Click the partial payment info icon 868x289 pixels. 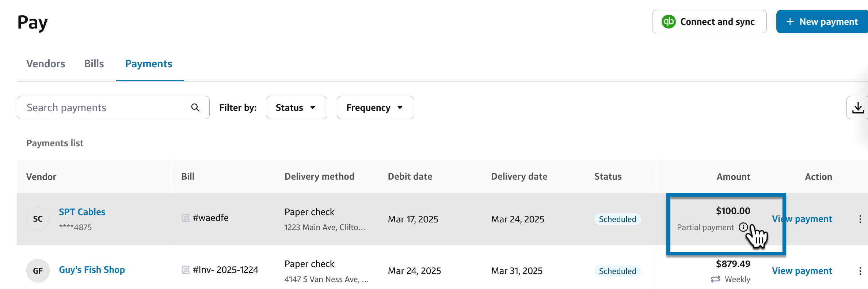tap(743, 227)
